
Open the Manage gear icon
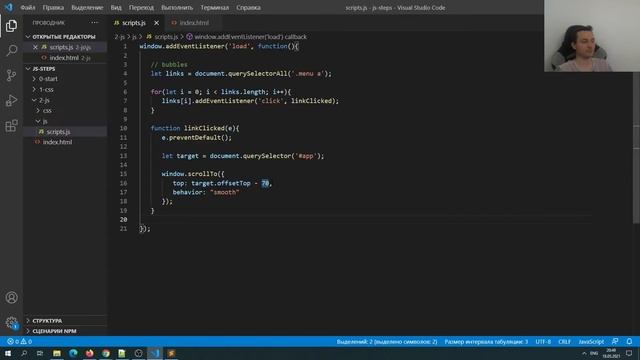[11, 323]
